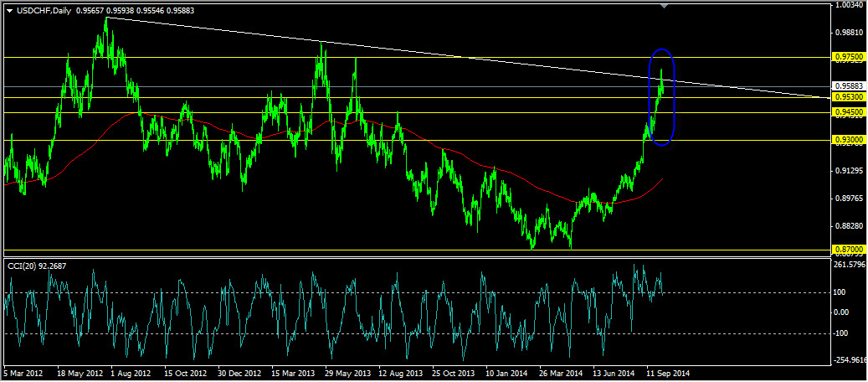
Task: Click the 0.93000 yellow price label
Action: pos(848,141)
